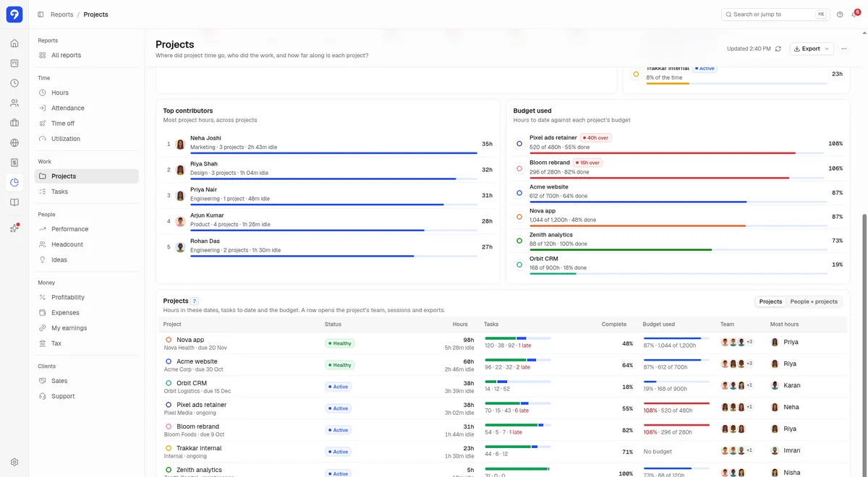Screen dimensions: 868x477
Task: Open the globe icon in the left rail
Action: click(14, 143)
